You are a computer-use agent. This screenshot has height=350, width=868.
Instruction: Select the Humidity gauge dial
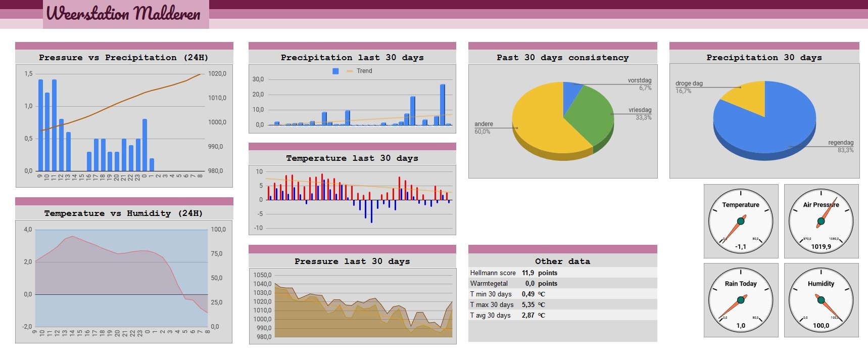pyautogui.click(x=821, y=300)
